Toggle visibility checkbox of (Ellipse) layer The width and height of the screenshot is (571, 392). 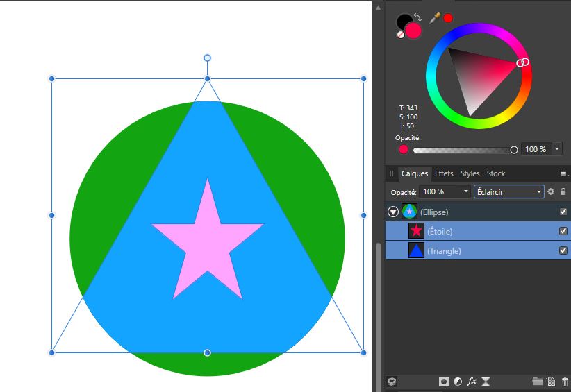[x=563, y=212]
